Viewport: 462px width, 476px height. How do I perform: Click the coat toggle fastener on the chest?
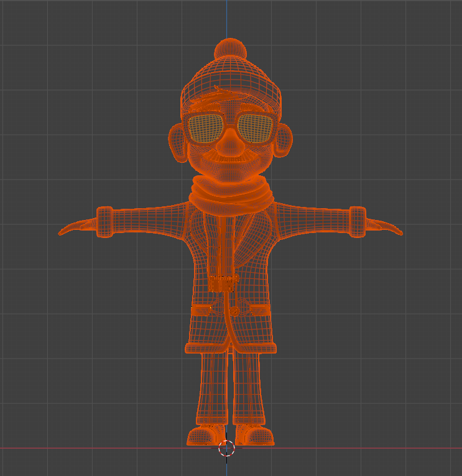coord(222,284)
